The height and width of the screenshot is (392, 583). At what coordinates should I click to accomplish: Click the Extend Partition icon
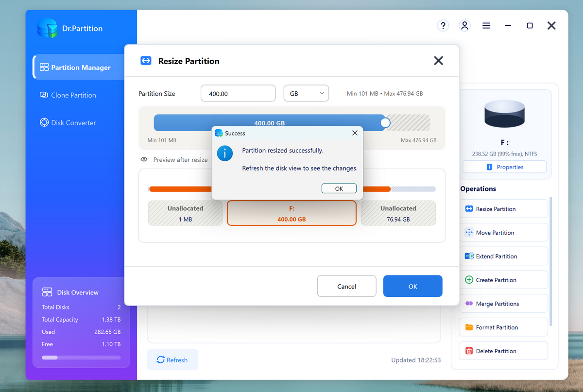(469, 256)
